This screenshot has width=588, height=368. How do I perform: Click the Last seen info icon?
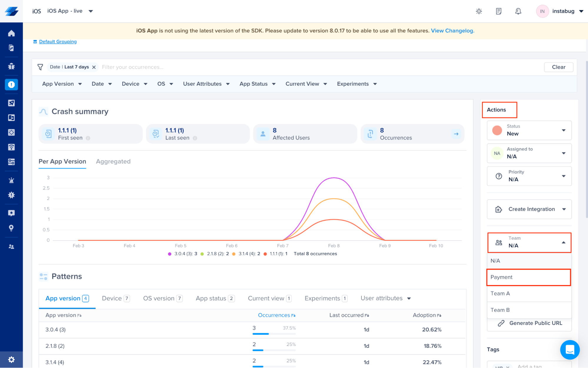[x=195, y=138]
